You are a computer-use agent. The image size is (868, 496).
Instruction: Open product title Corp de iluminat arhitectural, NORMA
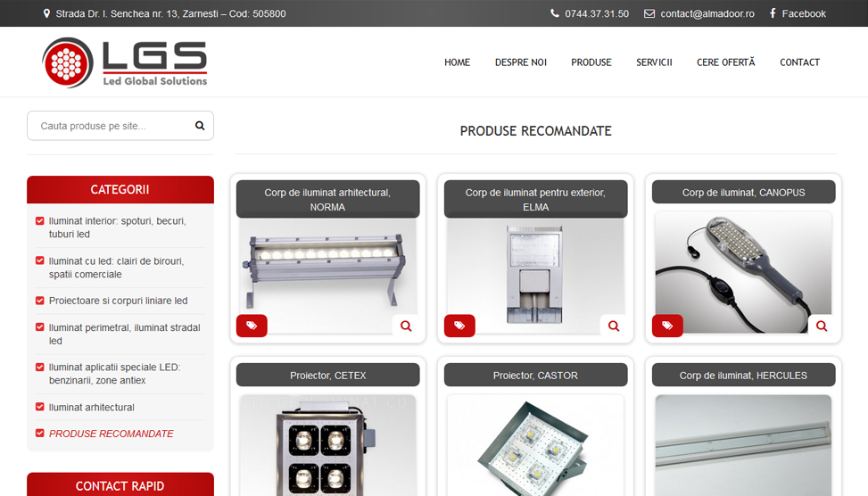click(x=327, y=199)
